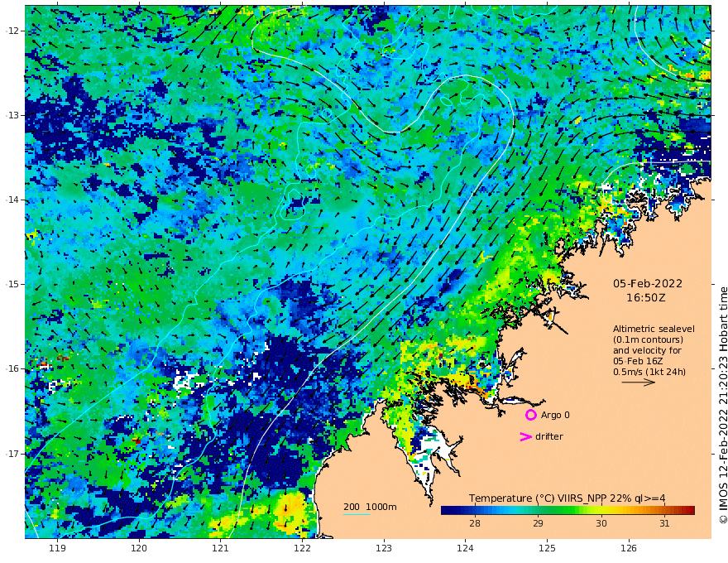Click longitude tick label 123
The image size is (728, 563).
384,549
